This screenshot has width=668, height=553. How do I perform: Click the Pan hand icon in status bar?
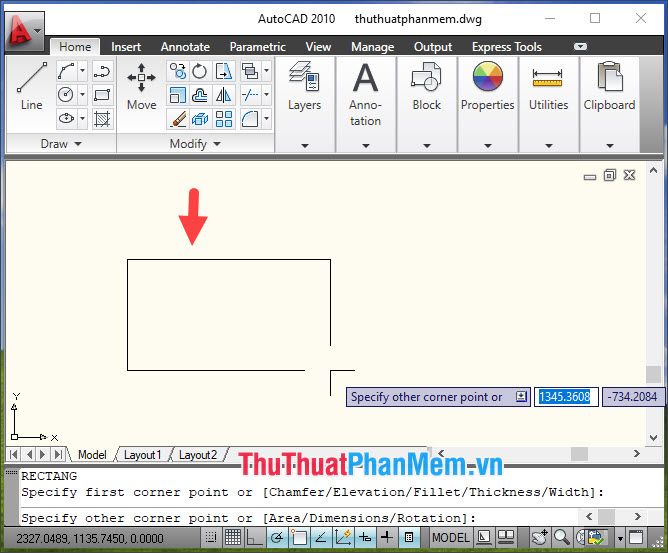coord(541,537)
